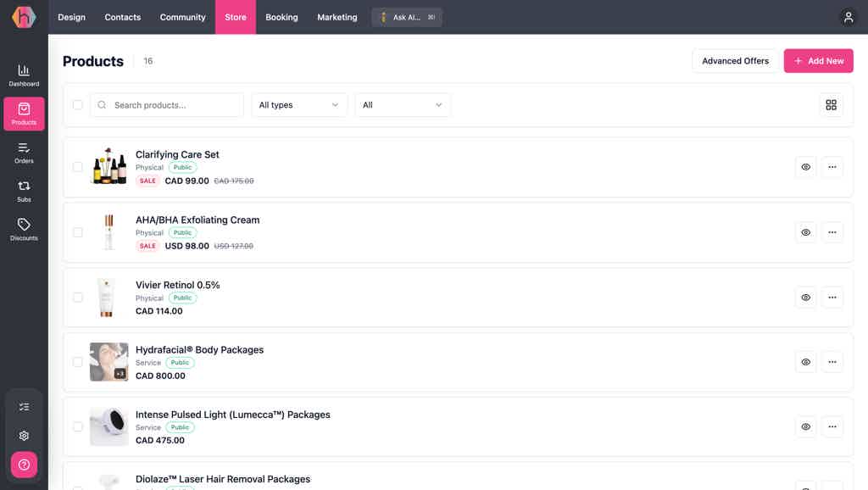Select the Store top menu tab
This screenshot has height=490, width=868.
tap(236, 17)
